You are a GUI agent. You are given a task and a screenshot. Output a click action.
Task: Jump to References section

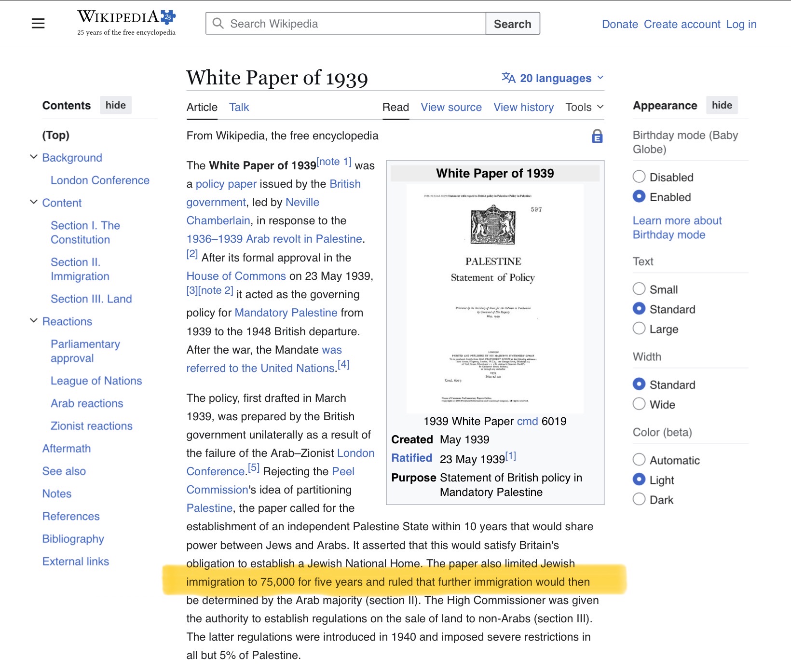pos(71,516)
